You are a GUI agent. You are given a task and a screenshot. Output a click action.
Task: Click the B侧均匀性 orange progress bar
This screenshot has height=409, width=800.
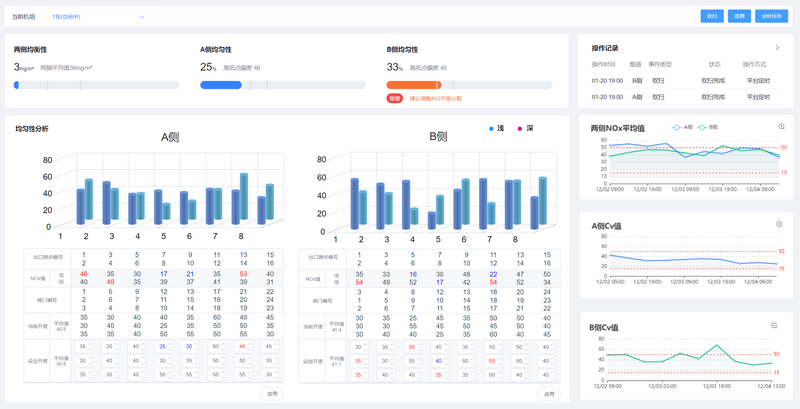coord(414,85)
